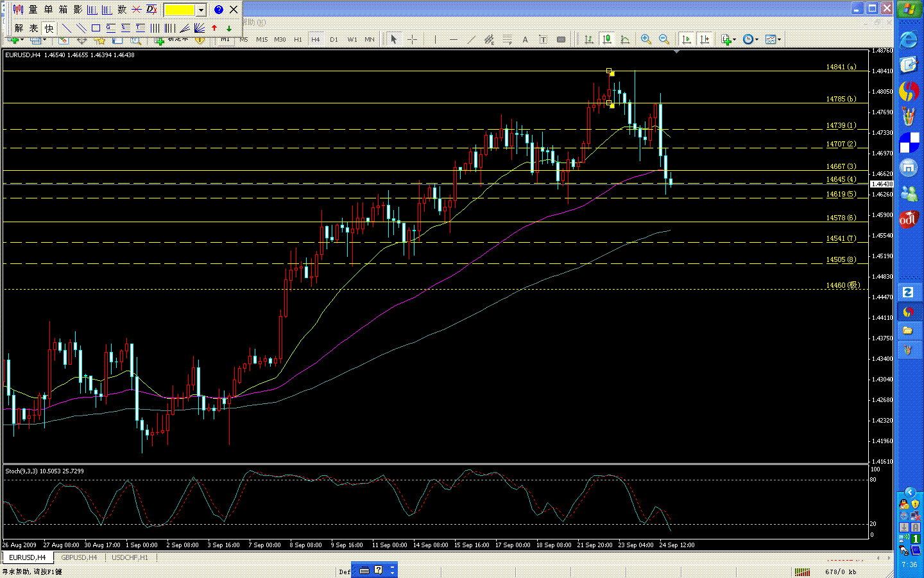Switch chart to M5 timeframe

point(244,40)
